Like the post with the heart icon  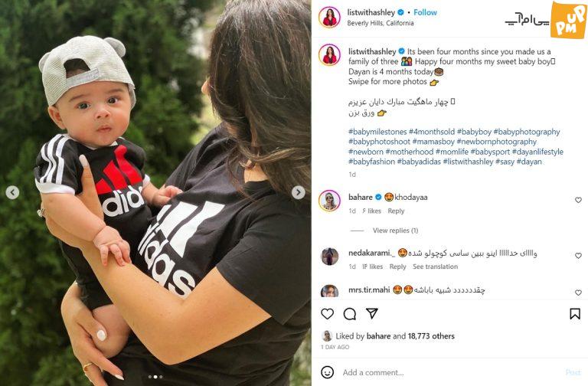328,313
